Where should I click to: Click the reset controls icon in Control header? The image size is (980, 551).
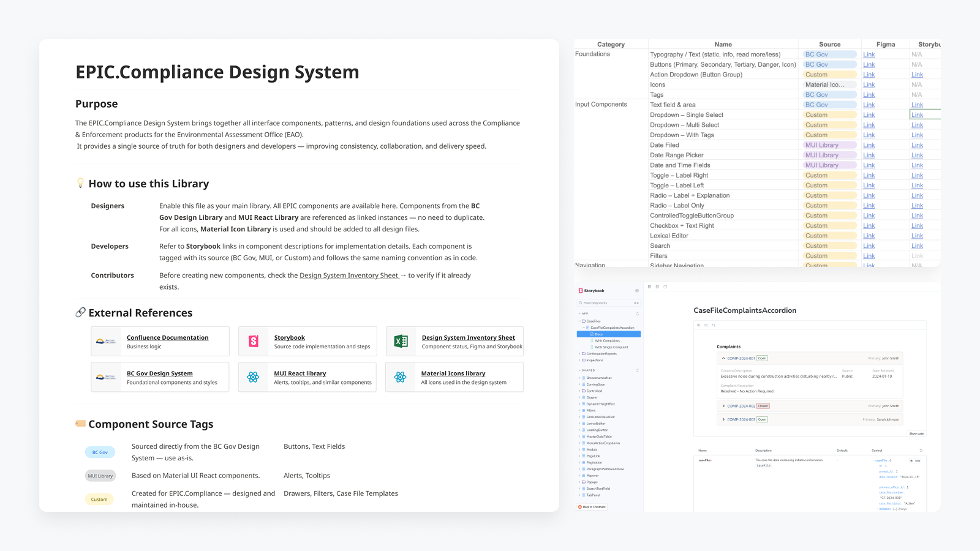[x=921, y=451]
